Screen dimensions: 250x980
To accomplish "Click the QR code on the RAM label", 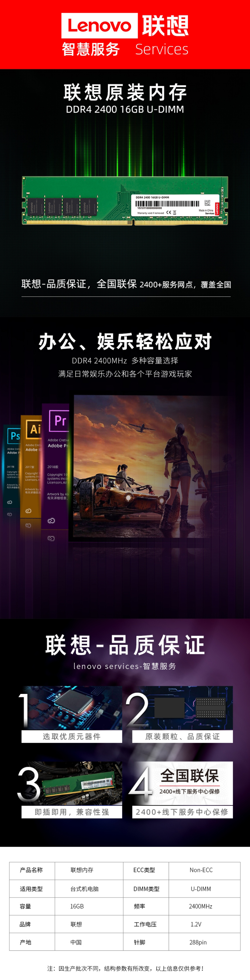I will 207,203.
